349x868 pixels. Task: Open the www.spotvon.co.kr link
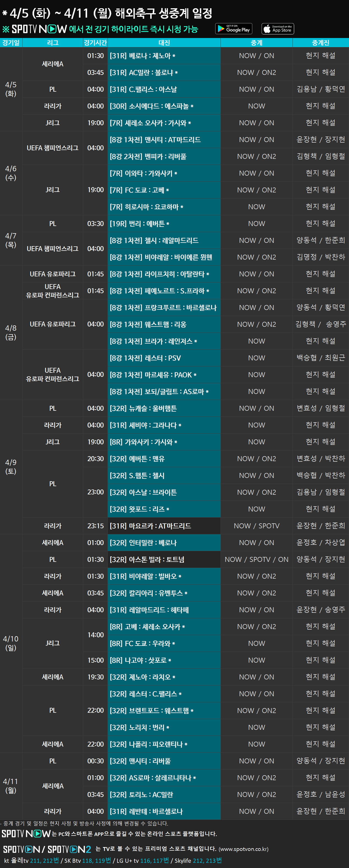point(243,849)
